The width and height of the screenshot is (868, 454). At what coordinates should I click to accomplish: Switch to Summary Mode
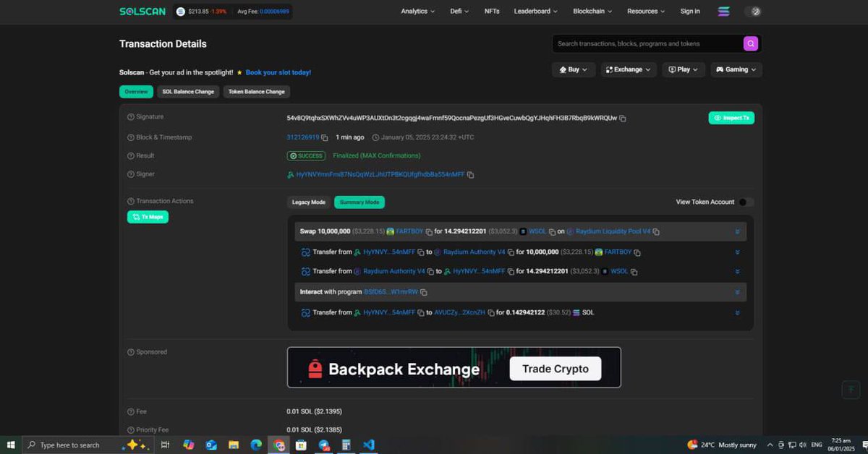tap(359, 202)
